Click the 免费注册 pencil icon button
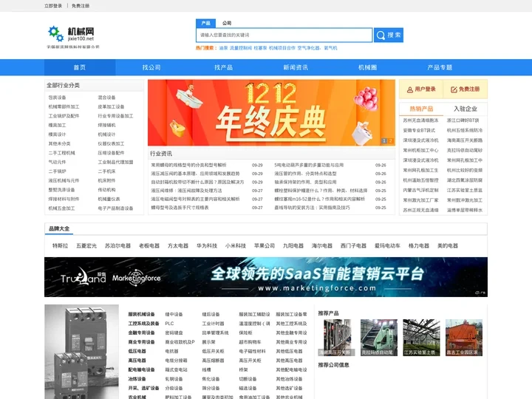This screenshot has width=532, height=399. point(465,89)
